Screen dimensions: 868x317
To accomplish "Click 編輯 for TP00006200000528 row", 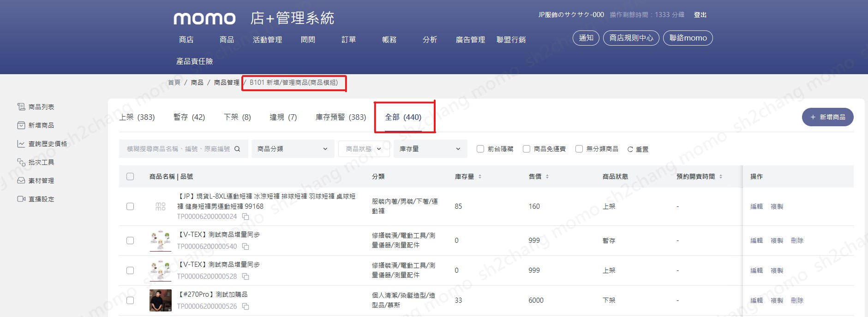I will [757, 270].
